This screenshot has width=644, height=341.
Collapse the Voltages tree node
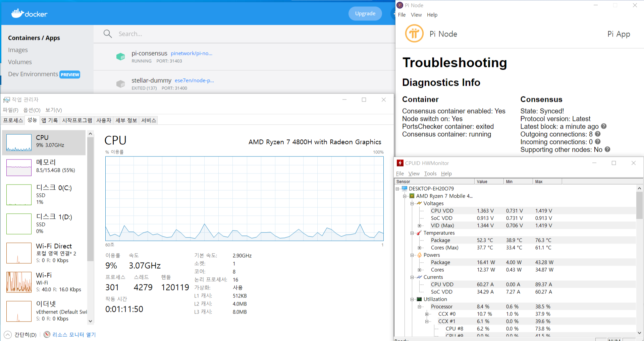tap(412, 203)
